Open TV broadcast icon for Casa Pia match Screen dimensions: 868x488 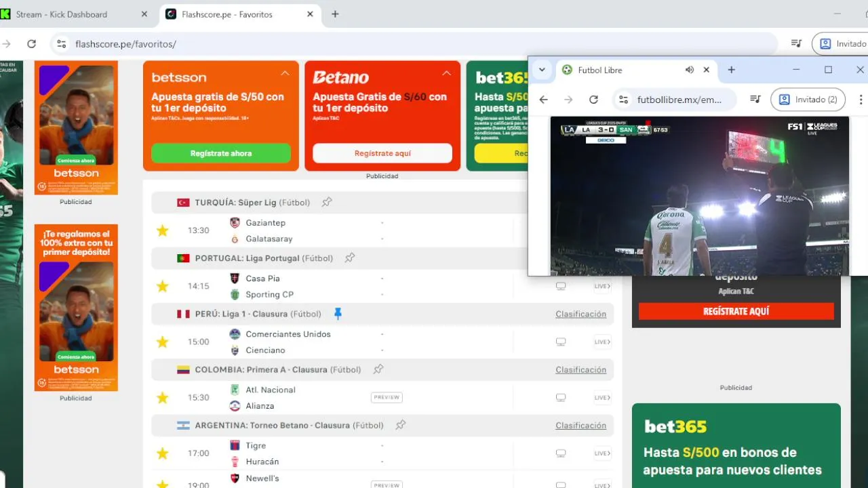pyautogui.click(x=561, y=286)
